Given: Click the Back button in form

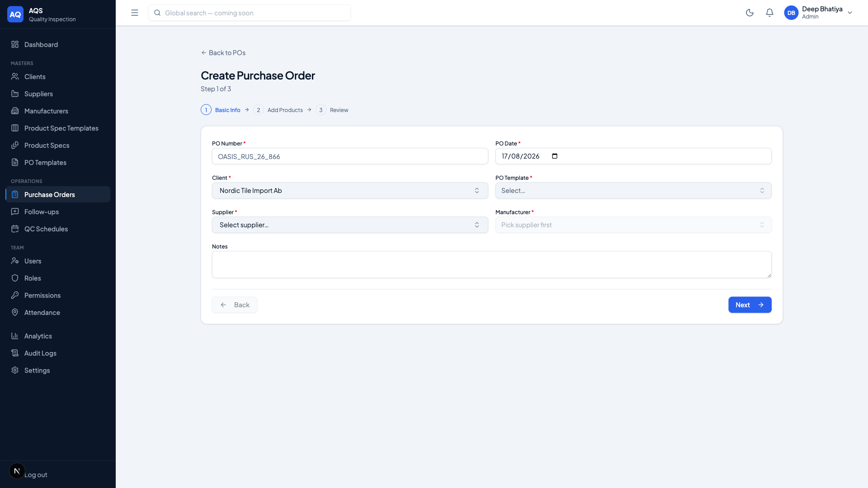Looking at the screenshot, I should [x=235, y=305].
